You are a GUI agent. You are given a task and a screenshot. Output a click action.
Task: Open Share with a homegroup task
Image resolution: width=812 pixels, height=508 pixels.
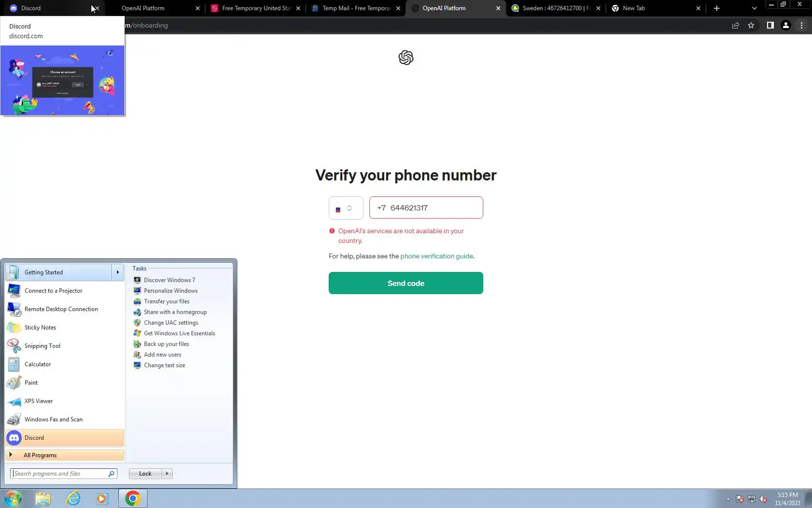click(170, 312)
